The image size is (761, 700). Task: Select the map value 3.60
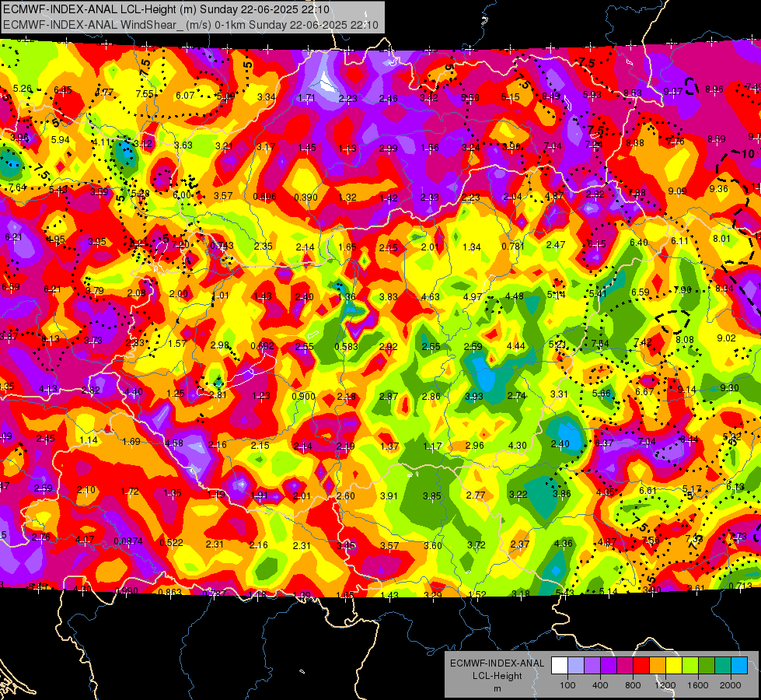[x=432, y=546]
